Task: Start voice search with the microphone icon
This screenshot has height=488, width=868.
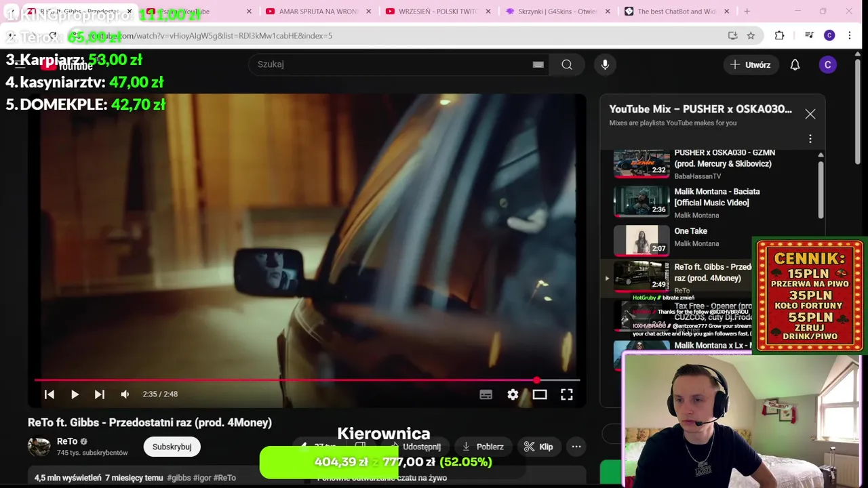Action: [605, 64]
